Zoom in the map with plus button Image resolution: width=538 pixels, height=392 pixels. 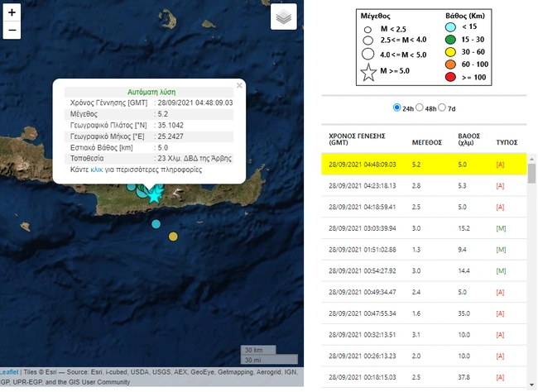[12, 12]
